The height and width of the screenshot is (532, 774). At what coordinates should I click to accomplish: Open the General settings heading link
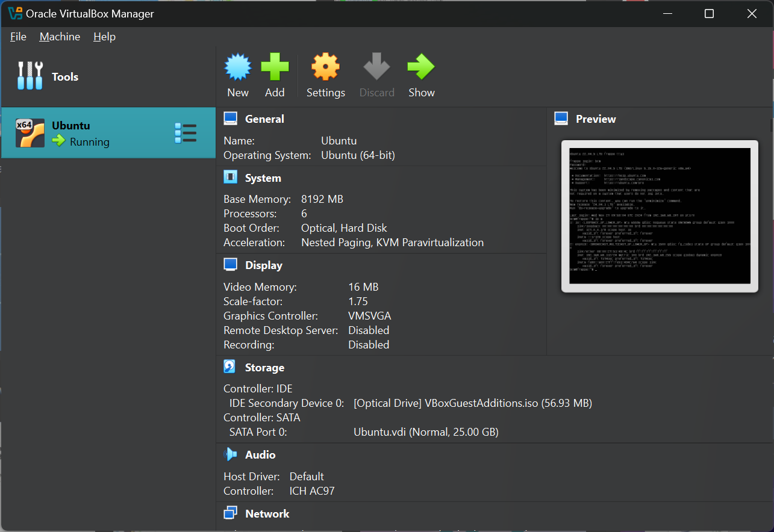264,119
